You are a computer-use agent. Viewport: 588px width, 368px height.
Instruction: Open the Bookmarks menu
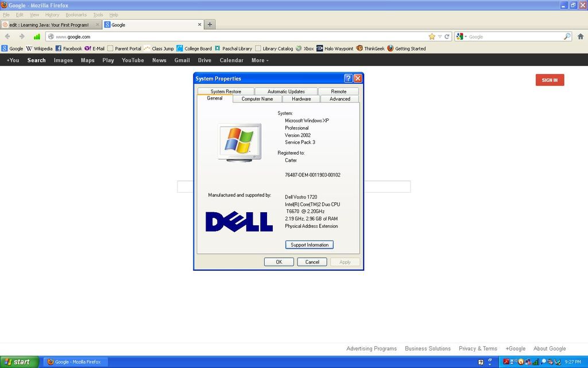[76, 14]
